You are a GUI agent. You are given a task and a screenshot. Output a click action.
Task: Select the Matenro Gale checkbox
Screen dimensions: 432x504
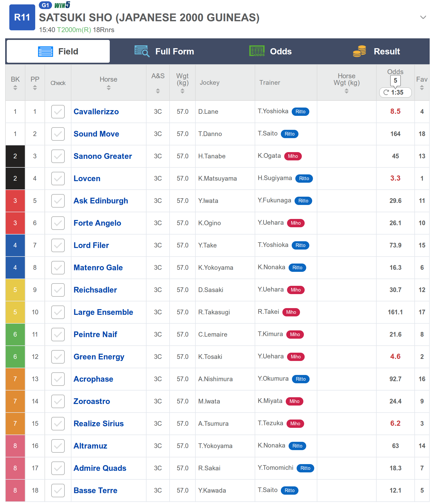point(58,268)
